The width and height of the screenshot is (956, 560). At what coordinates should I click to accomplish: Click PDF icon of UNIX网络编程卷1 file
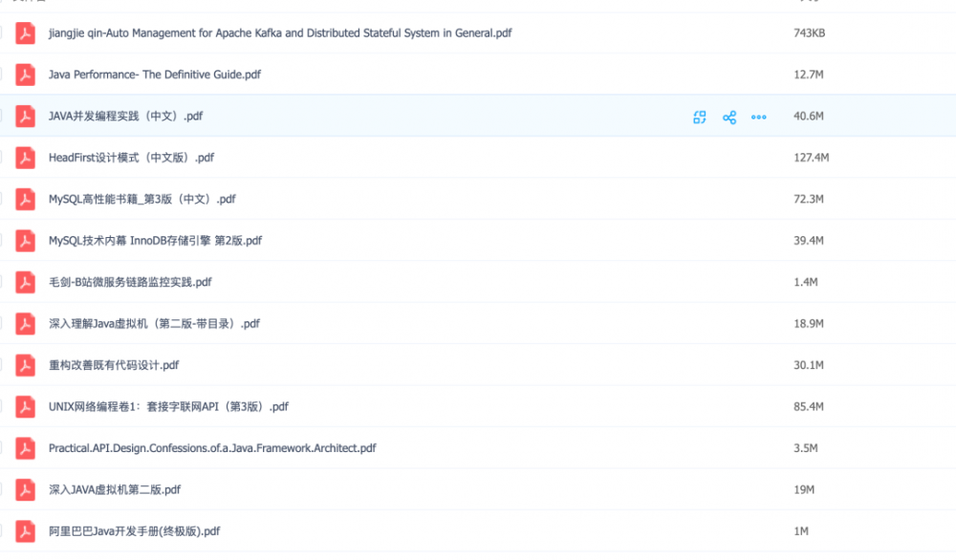click(25, 406)
